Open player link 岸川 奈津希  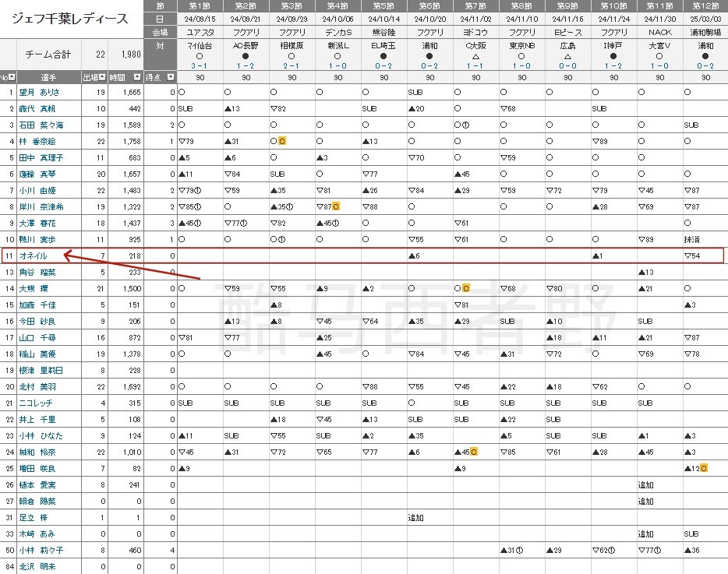click(x=41, y=206)
